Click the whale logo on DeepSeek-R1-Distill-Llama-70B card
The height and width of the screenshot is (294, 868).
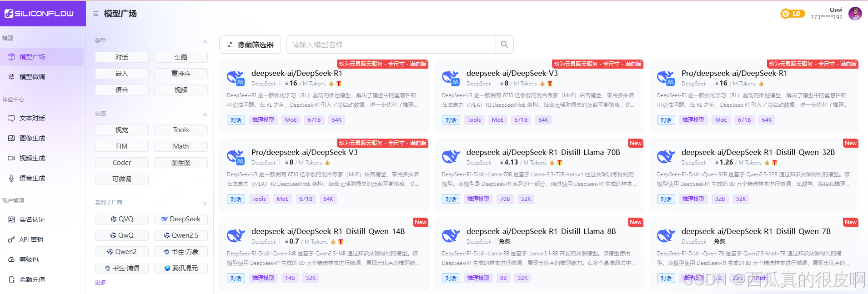point(451,157)
